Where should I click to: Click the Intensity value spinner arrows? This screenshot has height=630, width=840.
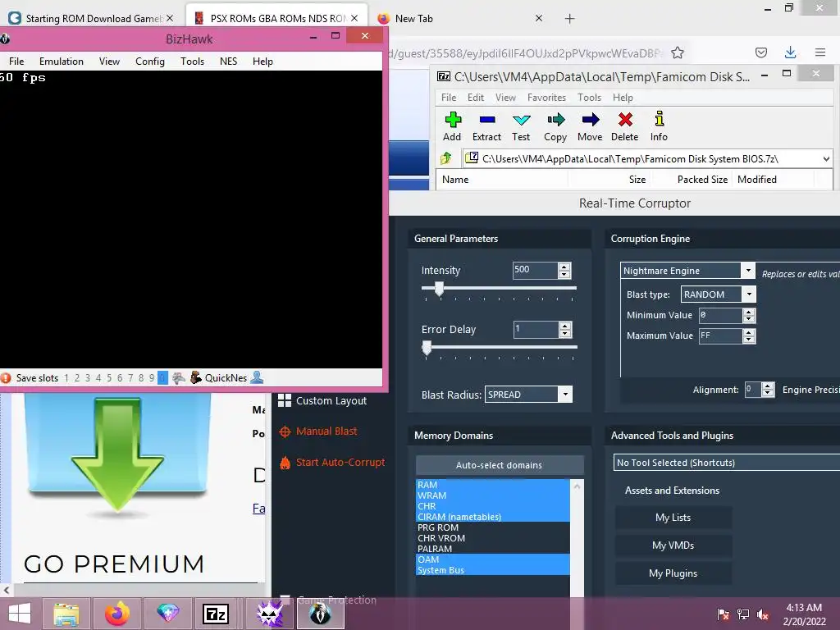(x=564, y=271)
